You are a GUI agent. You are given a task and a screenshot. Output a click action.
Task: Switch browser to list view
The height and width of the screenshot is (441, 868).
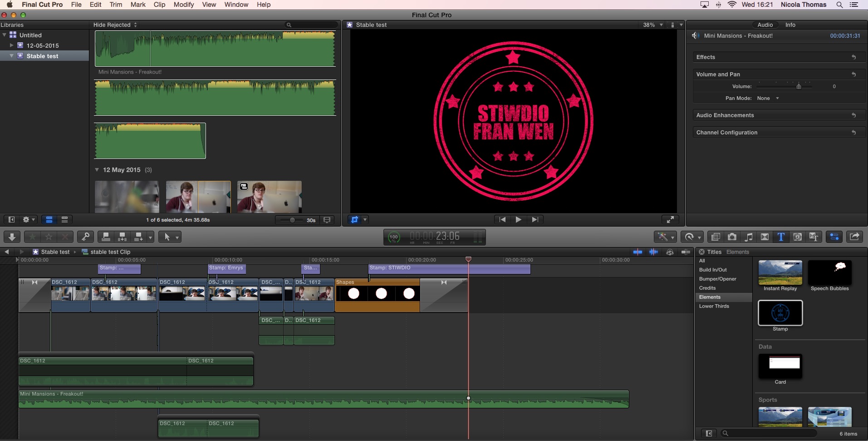click(64, 220)
